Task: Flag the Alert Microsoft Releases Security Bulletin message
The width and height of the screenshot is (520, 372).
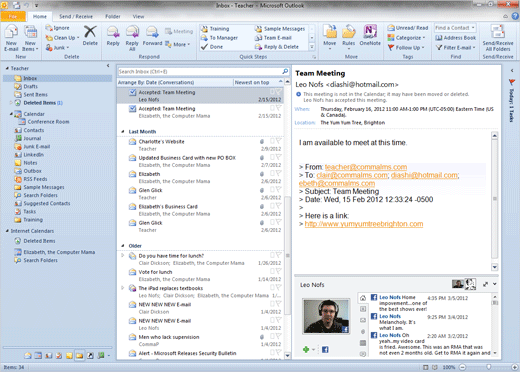Action: [x=279, y=353]
